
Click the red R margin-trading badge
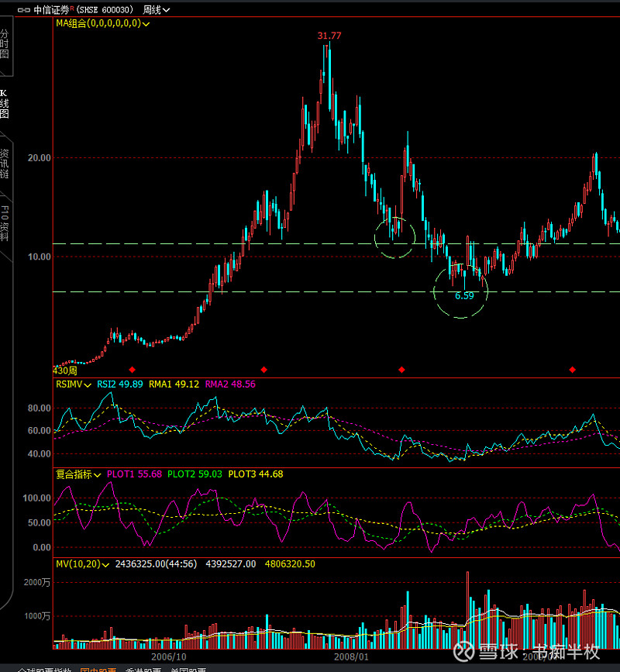pos(72,9)
